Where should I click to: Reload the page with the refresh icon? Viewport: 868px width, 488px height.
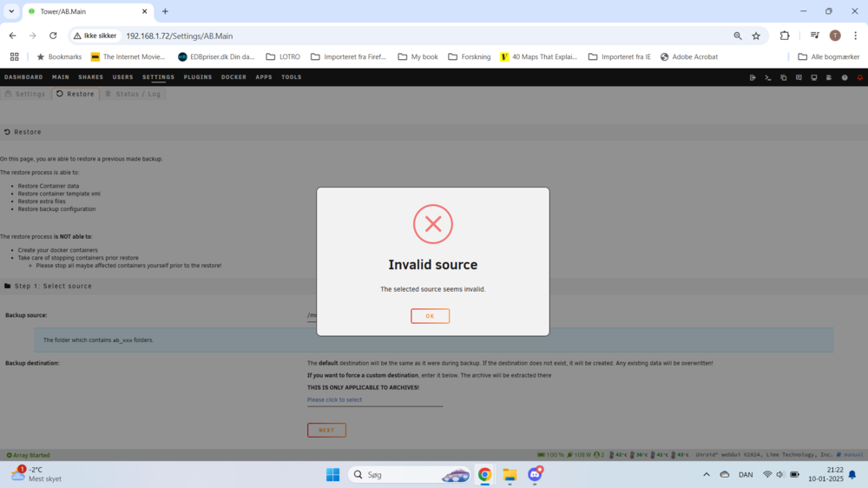click(53, 36)
